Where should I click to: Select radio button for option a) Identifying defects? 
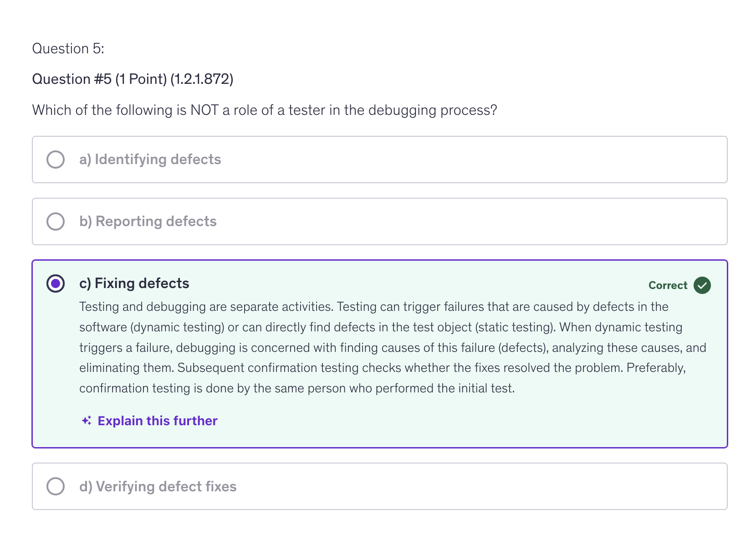(56, 160)
